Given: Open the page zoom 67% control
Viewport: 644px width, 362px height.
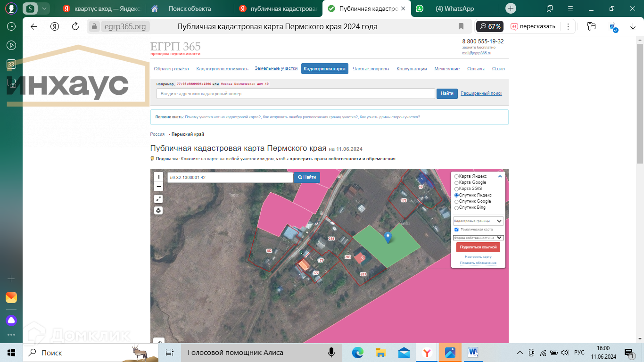Looking at the screenshot, I should point(489,26).
